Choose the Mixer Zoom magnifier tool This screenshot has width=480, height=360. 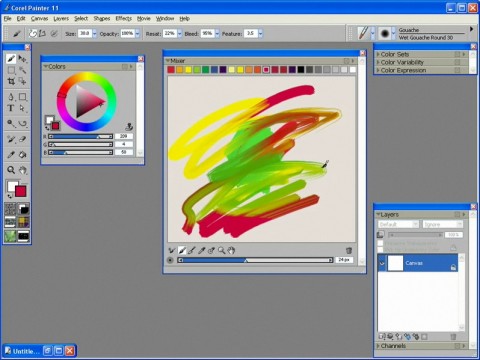(221, 250)
